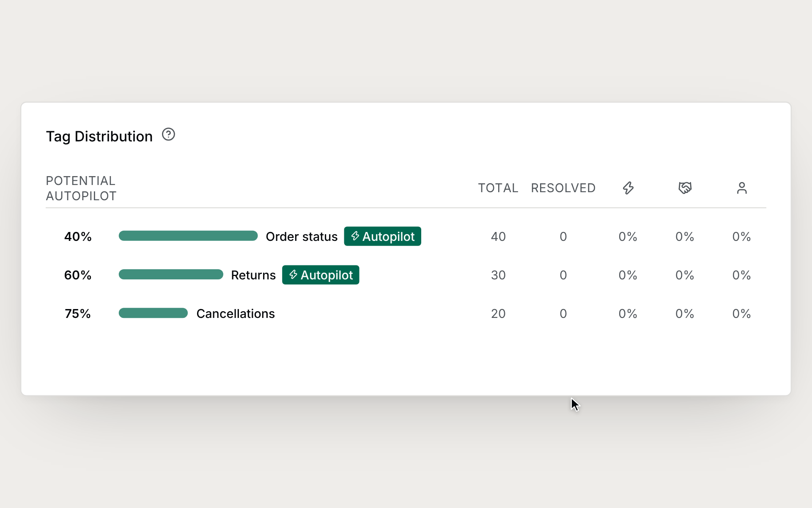Click total value 20 in Cancellations row

pos(498,314)
